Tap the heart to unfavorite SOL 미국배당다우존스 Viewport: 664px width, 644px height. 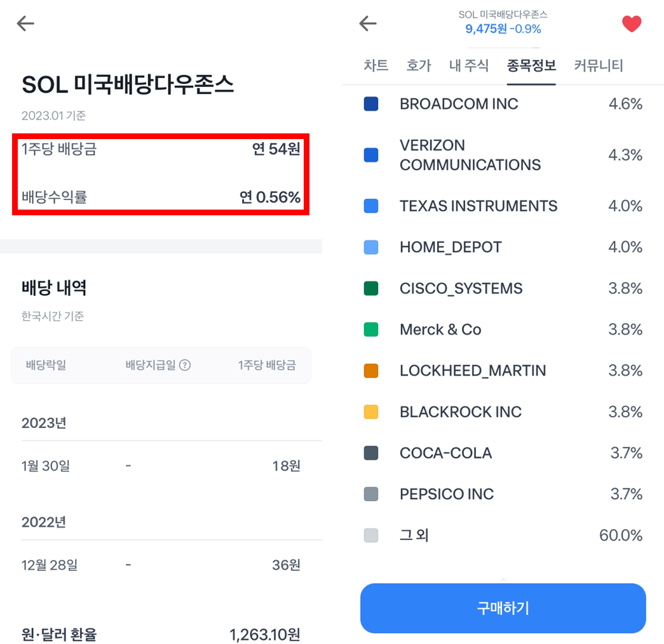632,23
